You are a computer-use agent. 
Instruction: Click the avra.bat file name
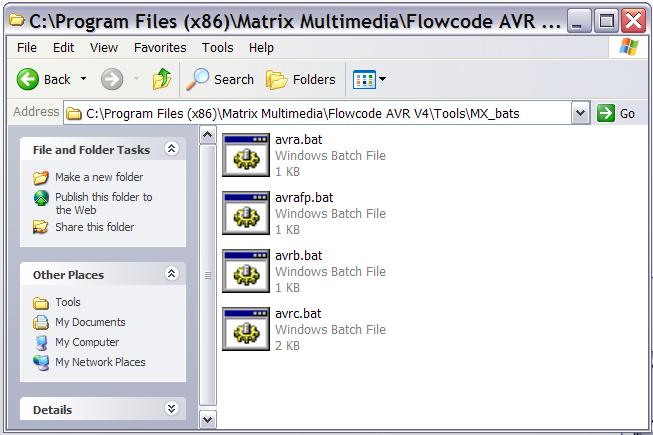299,139
